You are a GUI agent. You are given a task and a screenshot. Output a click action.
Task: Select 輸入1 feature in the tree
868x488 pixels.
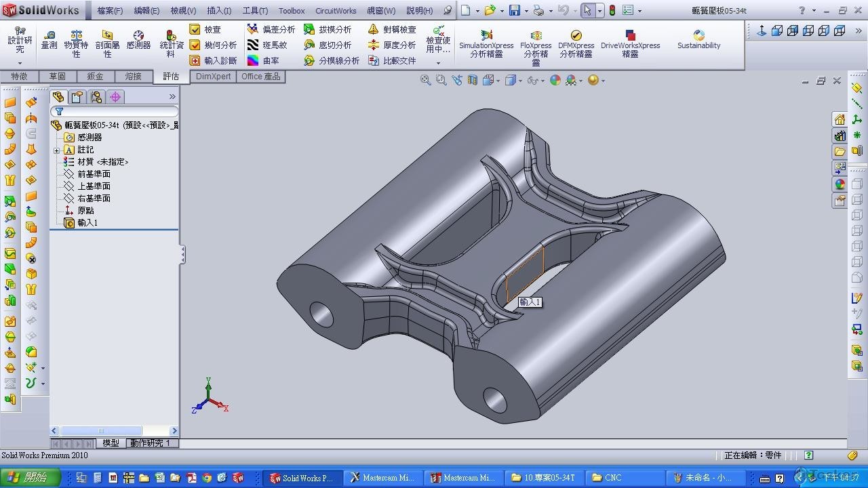[x=87, y=222]
